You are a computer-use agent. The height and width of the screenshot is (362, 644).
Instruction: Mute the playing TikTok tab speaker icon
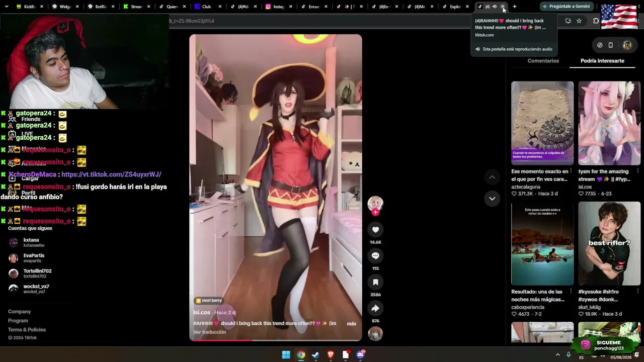(x=495, y=7)
